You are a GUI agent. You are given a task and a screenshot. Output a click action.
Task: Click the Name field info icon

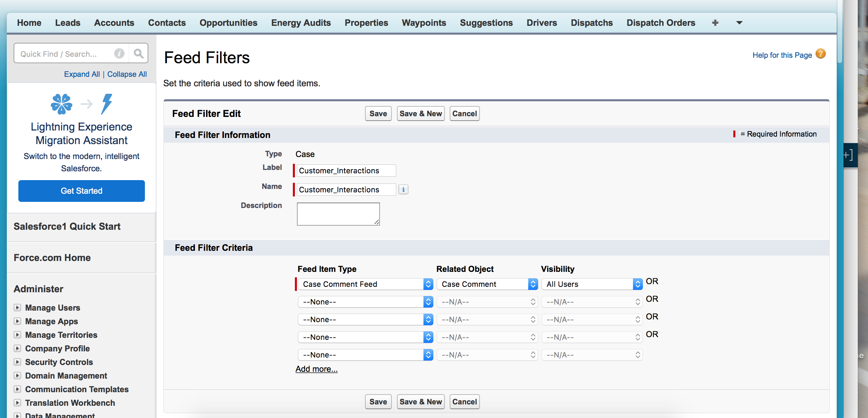click(x=403, y=189)
